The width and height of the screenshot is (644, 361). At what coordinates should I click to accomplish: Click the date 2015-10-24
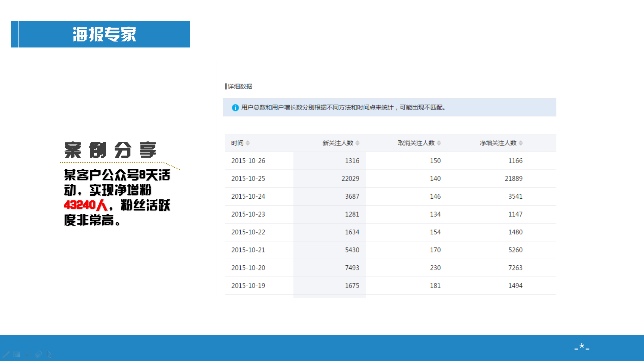click(248, 197)
